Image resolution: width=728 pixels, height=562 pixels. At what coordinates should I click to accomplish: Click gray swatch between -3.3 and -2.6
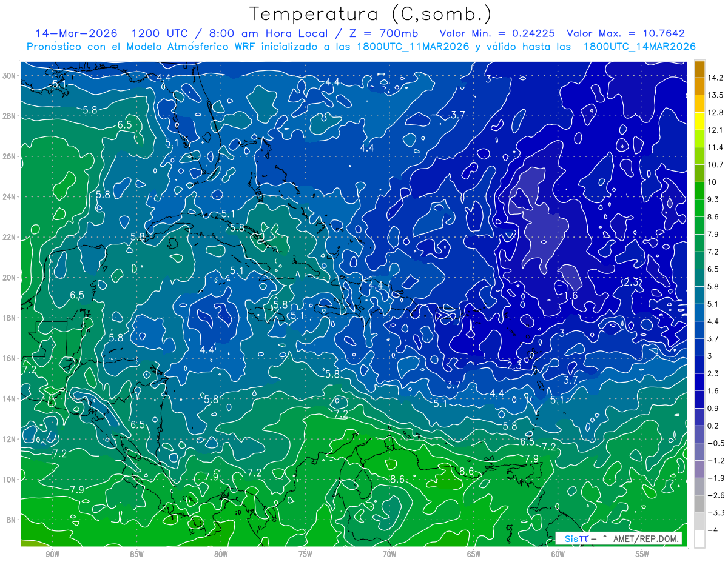[x=699, y=504]
